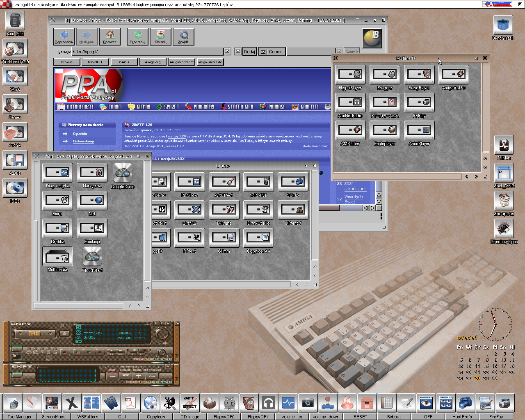The width and height of the screenshot is (525, 420).
Task: Select Horiz. display mode in spectrum analyzer
Action: [x=139, y=376]
